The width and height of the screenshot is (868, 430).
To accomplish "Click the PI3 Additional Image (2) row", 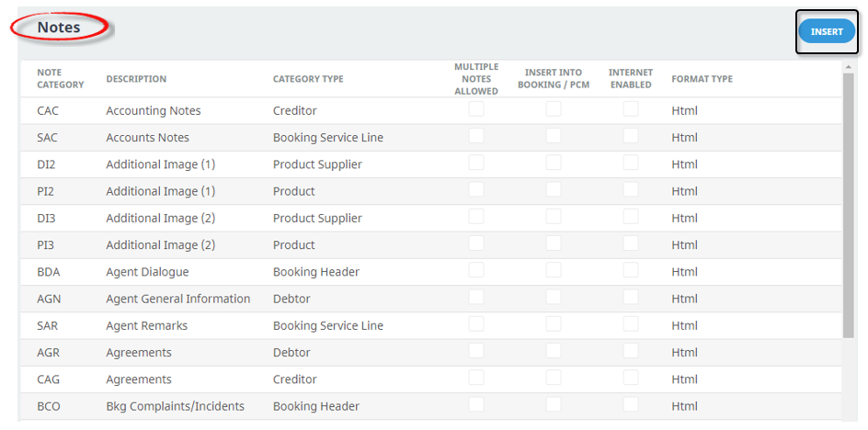I will [431, 244].
